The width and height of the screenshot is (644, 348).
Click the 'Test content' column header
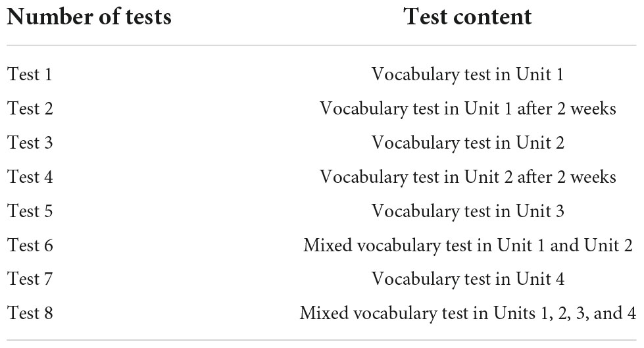pyautogui.click(x=468, y=17)
